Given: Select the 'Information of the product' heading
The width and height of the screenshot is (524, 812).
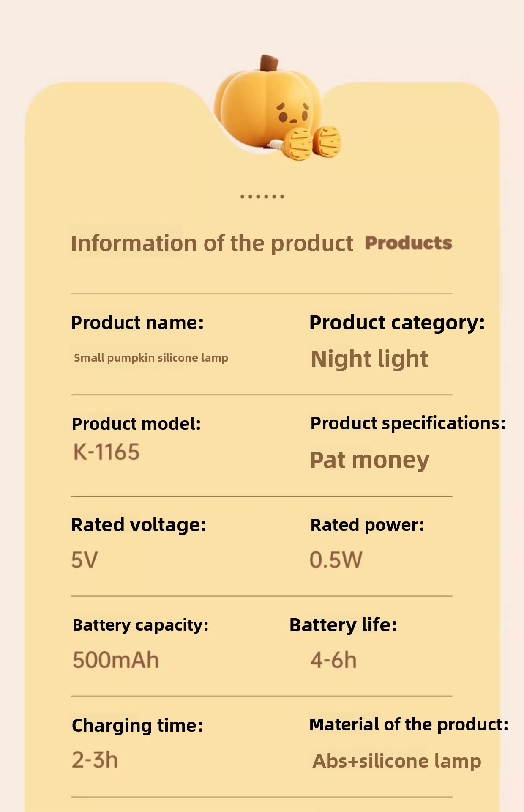Looking at the screenshot, I should click(212, 243).
